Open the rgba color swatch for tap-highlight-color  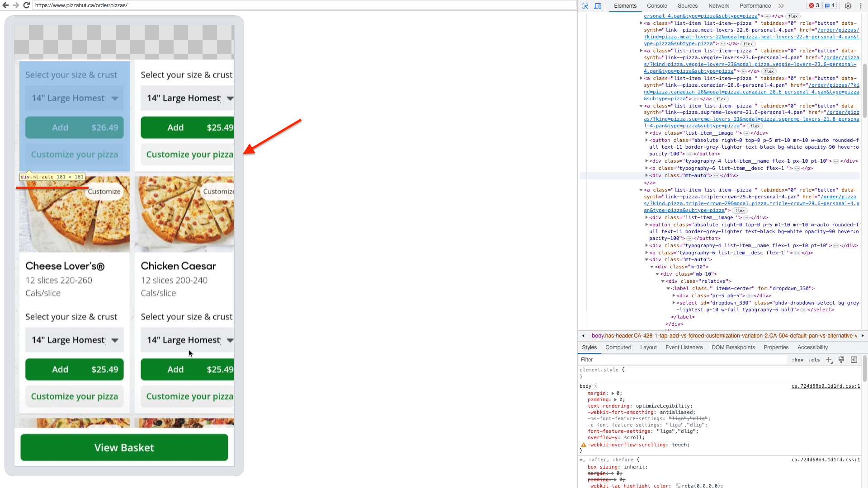point(678,486)
